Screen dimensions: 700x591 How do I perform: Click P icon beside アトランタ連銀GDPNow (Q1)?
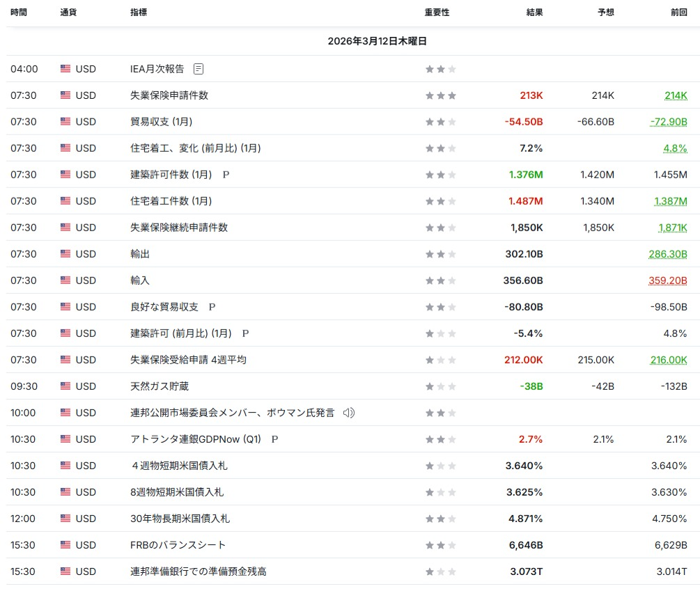[x=274, y=439]
